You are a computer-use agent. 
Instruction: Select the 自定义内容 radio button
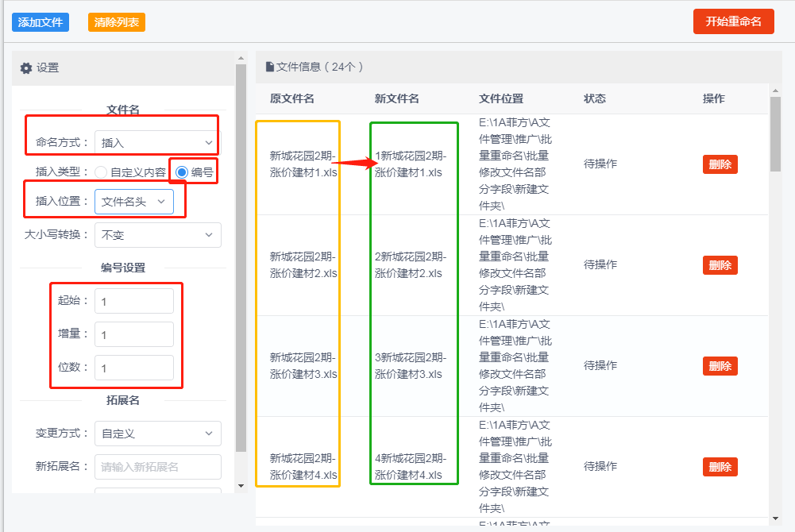coord(101,172)
